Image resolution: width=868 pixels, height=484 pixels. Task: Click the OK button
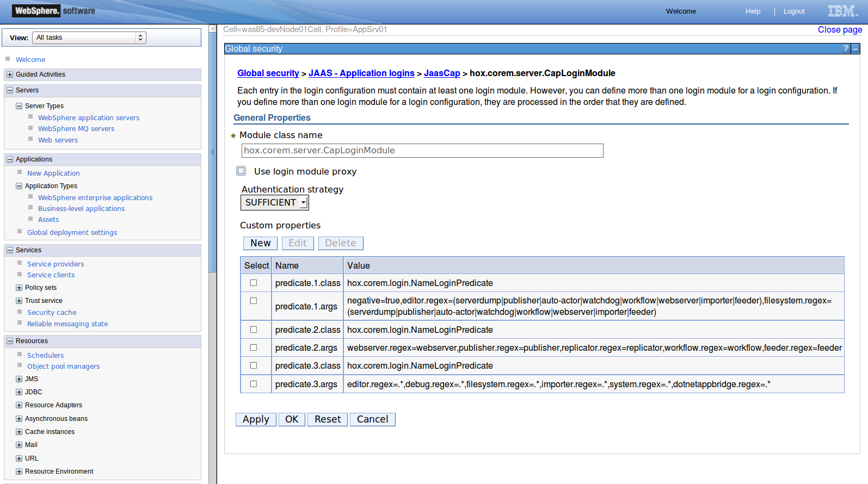point(292,419)
